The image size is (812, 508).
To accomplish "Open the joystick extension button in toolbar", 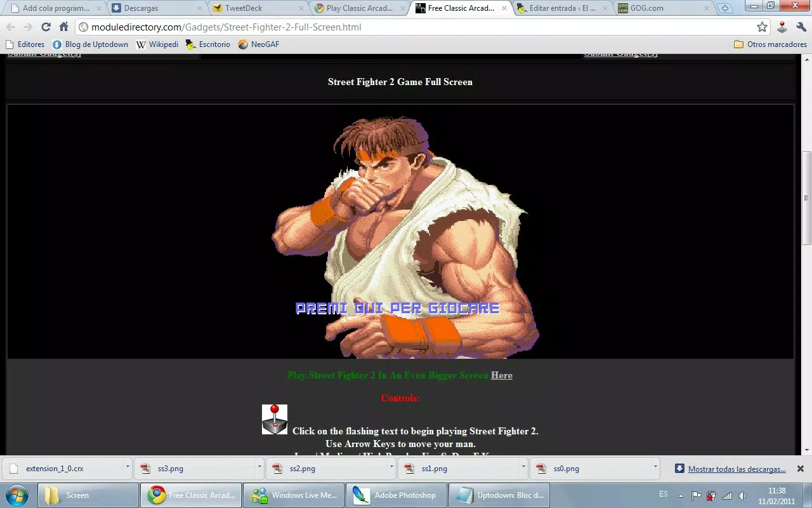I will [x=782, y=27].
